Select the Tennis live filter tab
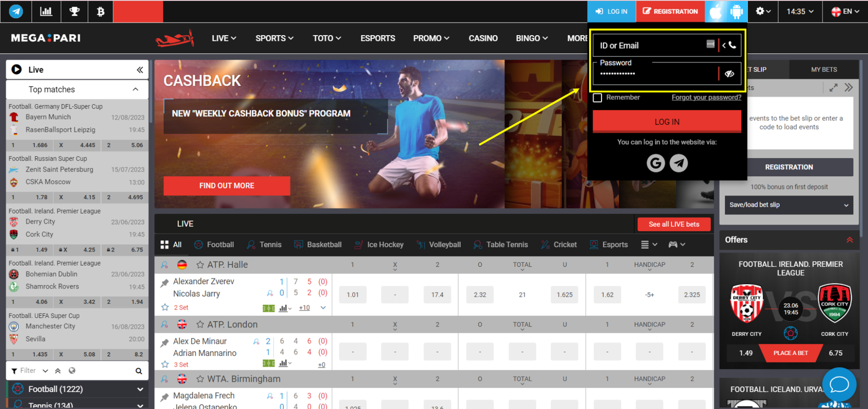868x409 pixels. [x=264, y=245]
